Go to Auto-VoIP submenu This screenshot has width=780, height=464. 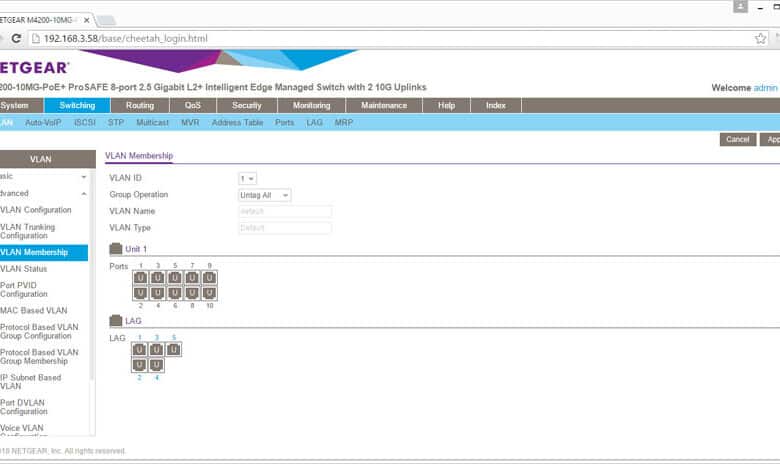pyautogui.click(x=43, y=122)
